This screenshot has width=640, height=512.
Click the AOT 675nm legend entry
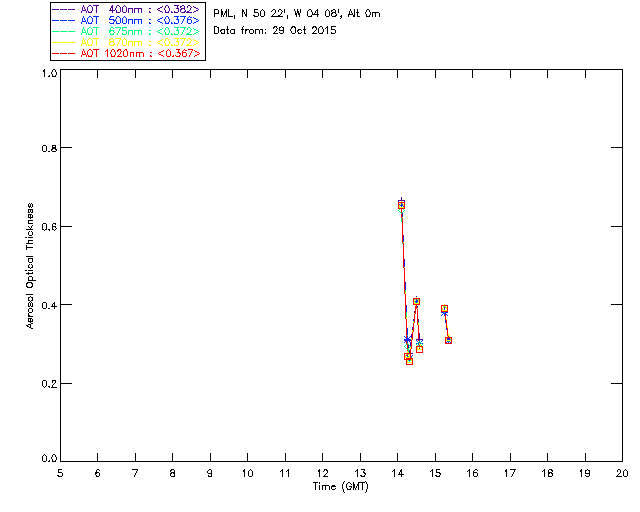pos(126,31)
